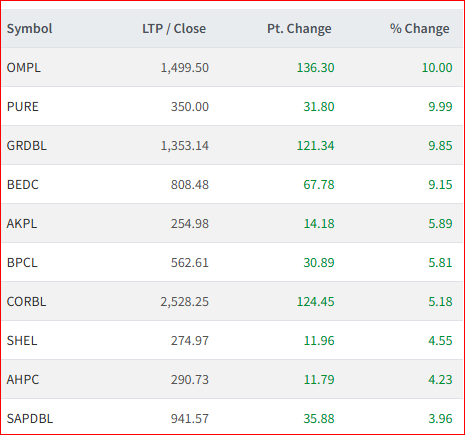
Task: Select CORBL's 2,528.25 close price
Action: [x=185, y=302]
